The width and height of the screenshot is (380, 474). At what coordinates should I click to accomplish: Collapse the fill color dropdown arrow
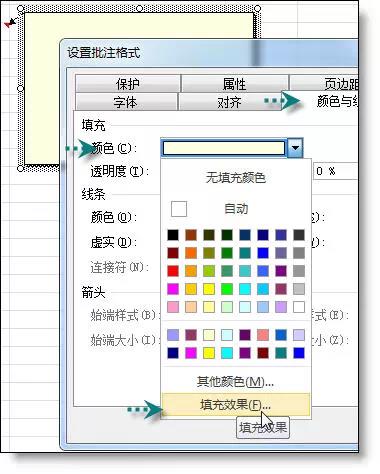(295, 148)
